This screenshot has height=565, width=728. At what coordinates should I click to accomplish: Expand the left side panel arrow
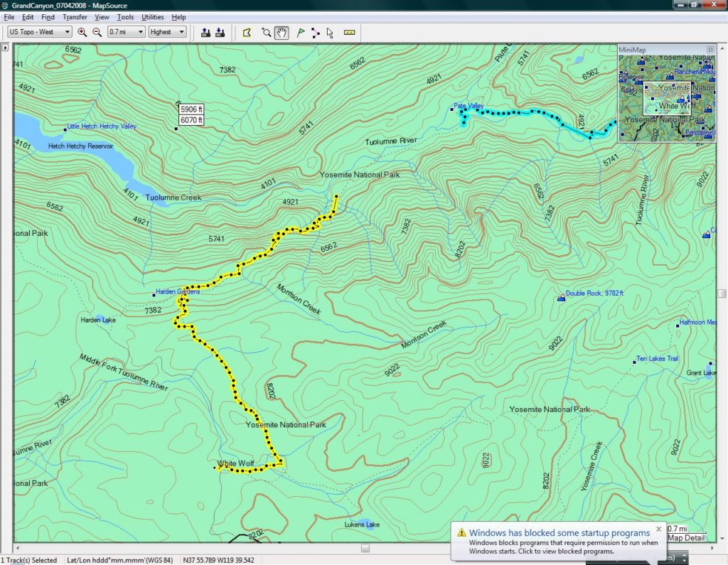5,48
